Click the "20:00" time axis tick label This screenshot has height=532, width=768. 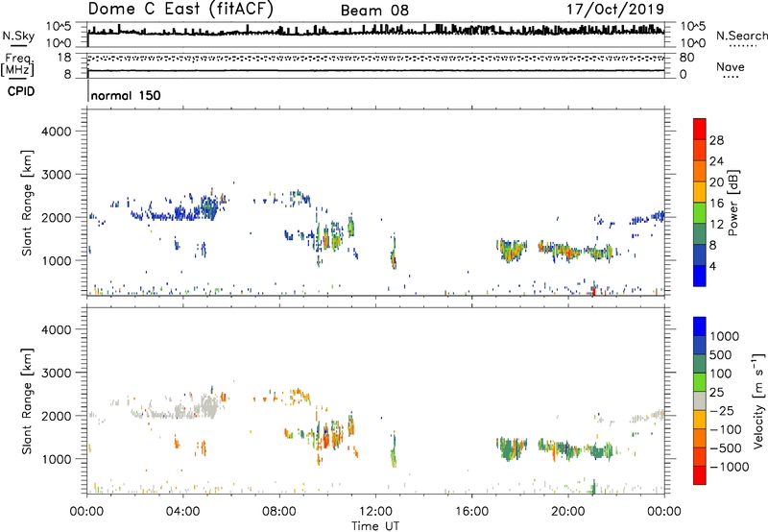568,512
